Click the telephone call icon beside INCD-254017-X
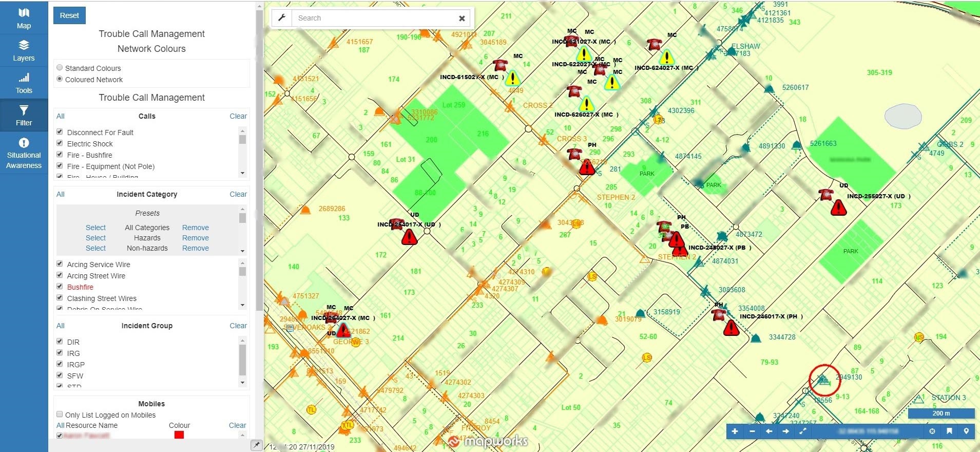This screenshot has width=980, height=452. coord(397,224)
